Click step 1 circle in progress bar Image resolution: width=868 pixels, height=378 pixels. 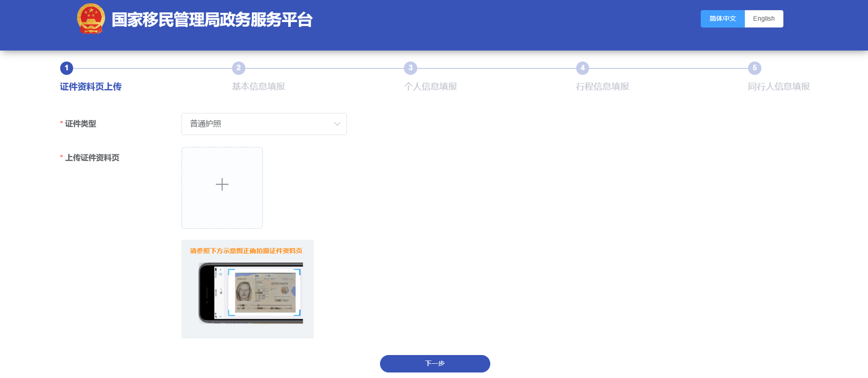67,68
